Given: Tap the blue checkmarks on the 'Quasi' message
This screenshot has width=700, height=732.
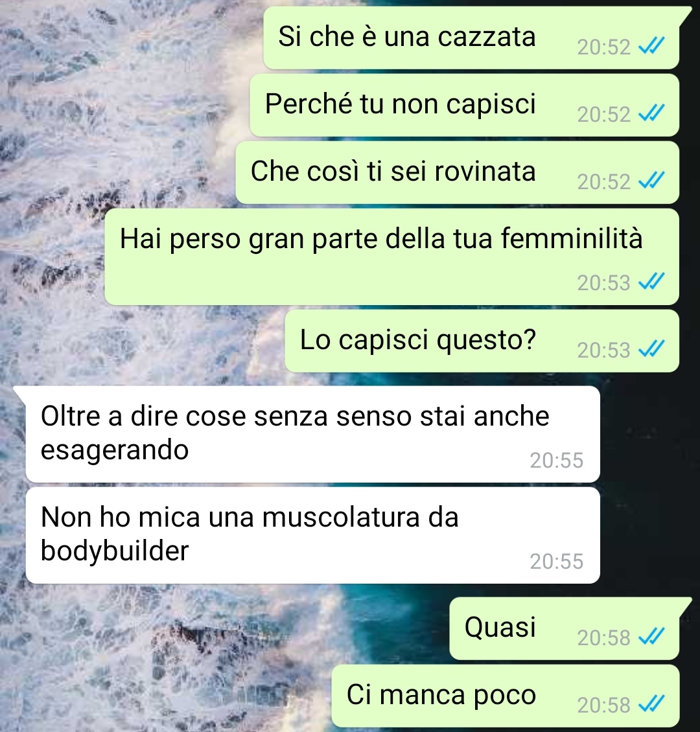Looking at the screenshot, I should (x=651, y=636).
